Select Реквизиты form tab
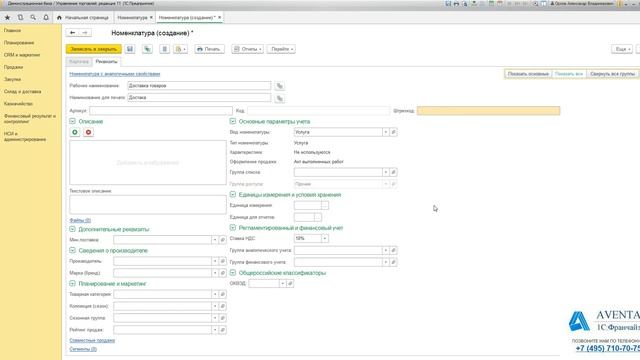 tap(106, 62)
